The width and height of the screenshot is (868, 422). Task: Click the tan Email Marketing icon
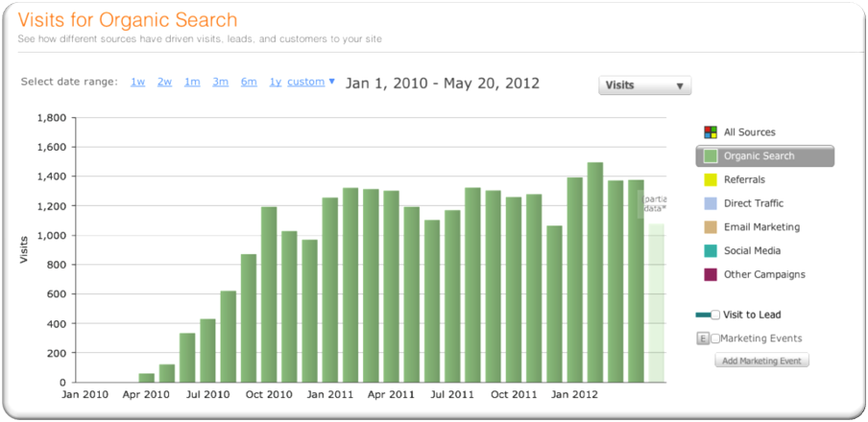pyautogui.click(x=711, y=227)
